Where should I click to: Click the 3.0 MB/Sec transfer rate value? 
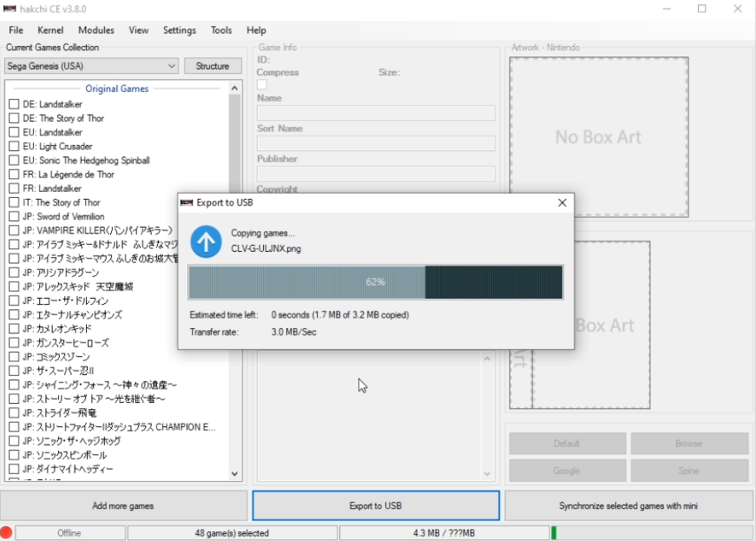tap(293, 332)
